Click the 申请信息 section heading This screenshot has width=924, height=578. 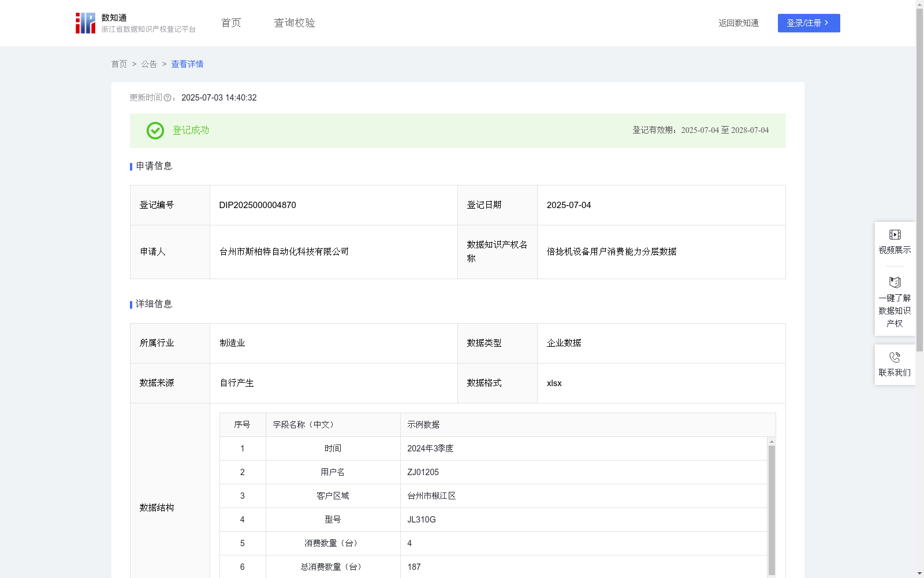tap(154, 166)
